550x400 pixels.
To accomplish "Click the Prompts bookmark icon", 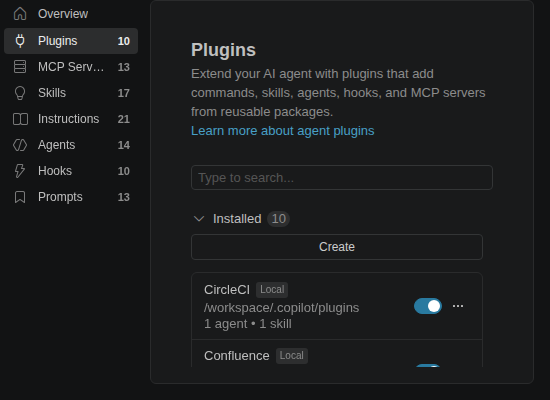I will (20, 197).
